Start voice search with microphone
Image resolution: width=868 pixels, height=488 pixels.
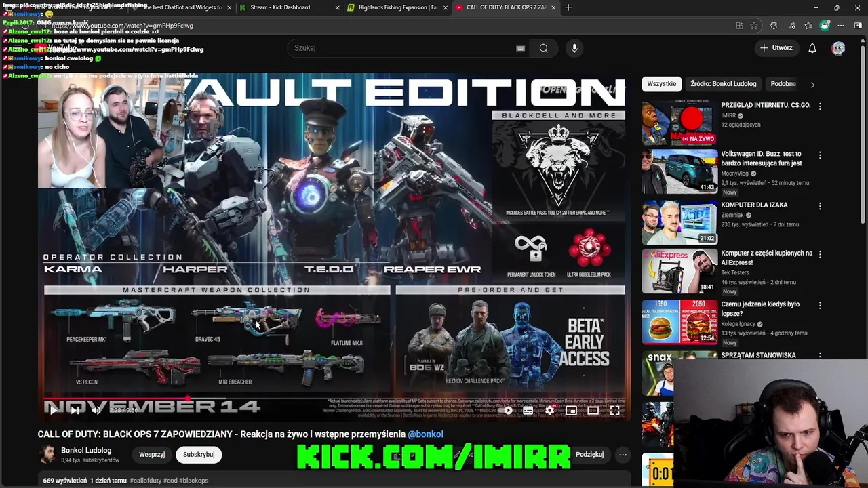(x=574, y=48)
